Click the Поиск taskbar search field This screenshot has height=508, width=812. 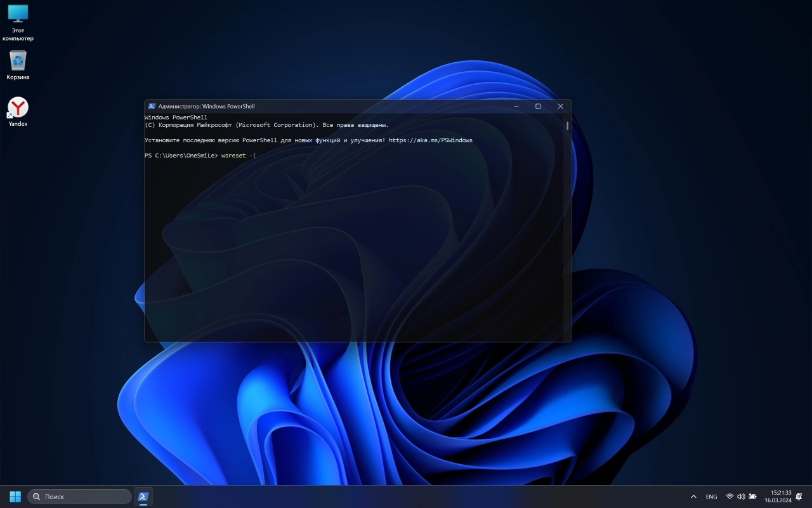click(x=80, y=497)
